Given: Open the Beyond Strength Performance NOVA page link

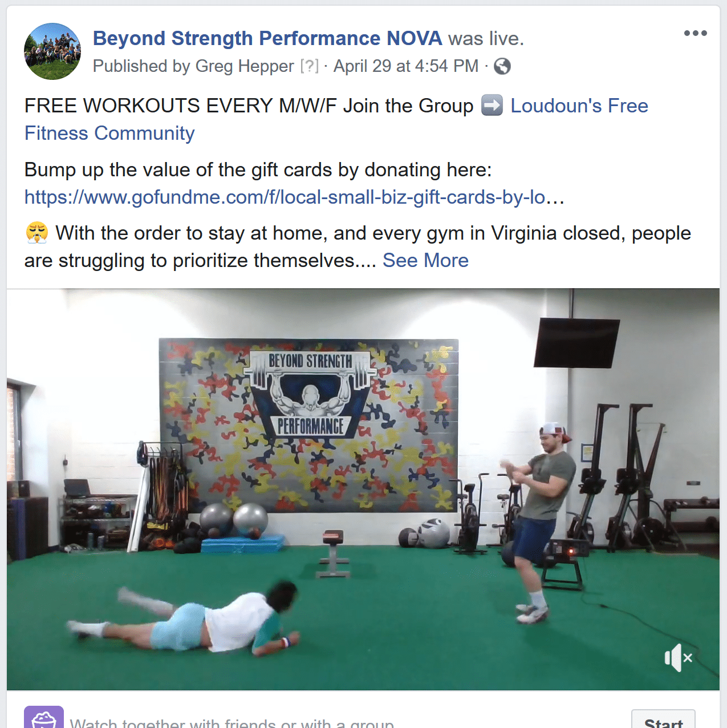Looking at the screenshot, I should pyautogui.click(x=267, y=38).
